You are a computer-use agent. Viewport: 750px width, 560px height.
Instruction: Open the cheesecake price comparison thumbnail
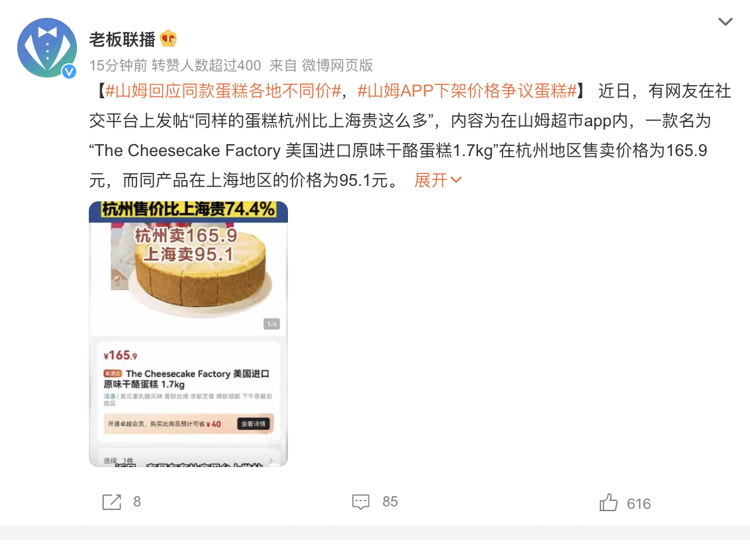click(188, 334)
